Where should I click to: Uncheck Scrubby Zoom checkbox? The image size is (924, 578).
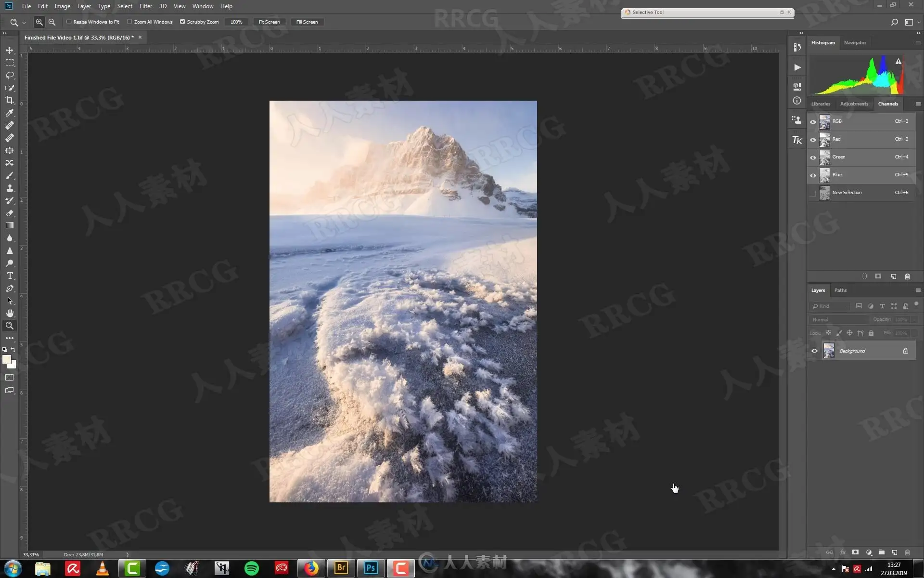coord(182,22)
